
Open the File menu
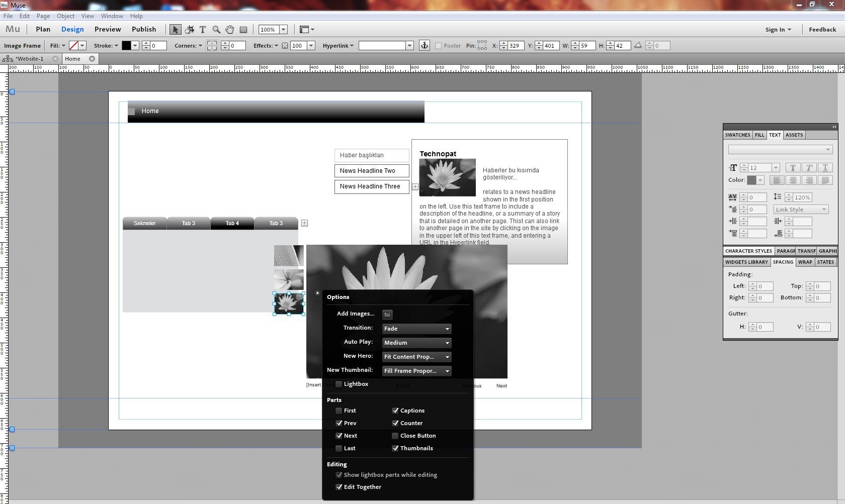point(8,16)
